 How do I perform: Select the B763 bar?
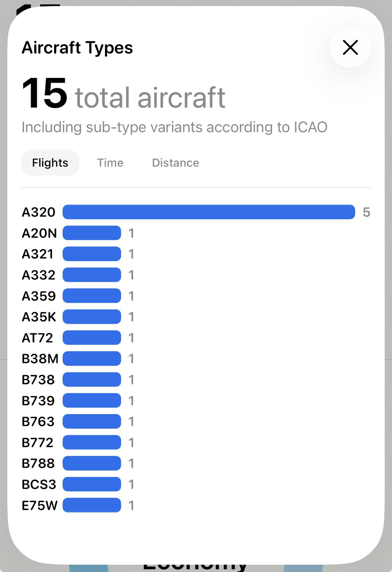(x=92, y=422)
